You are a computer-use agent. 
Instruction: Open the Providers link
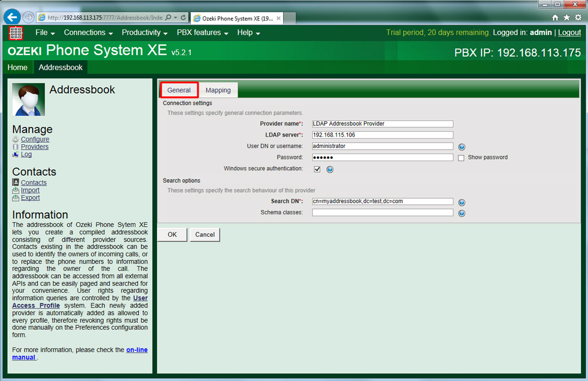pos(34,147)
